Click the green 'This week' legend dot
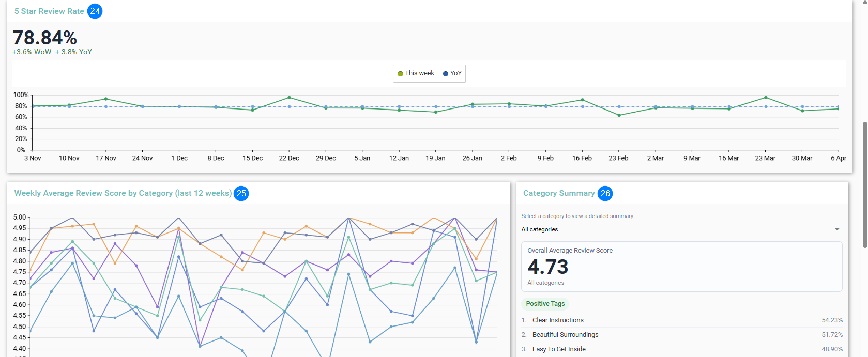This screenshot has width=868, height=357. coord(400,74)
